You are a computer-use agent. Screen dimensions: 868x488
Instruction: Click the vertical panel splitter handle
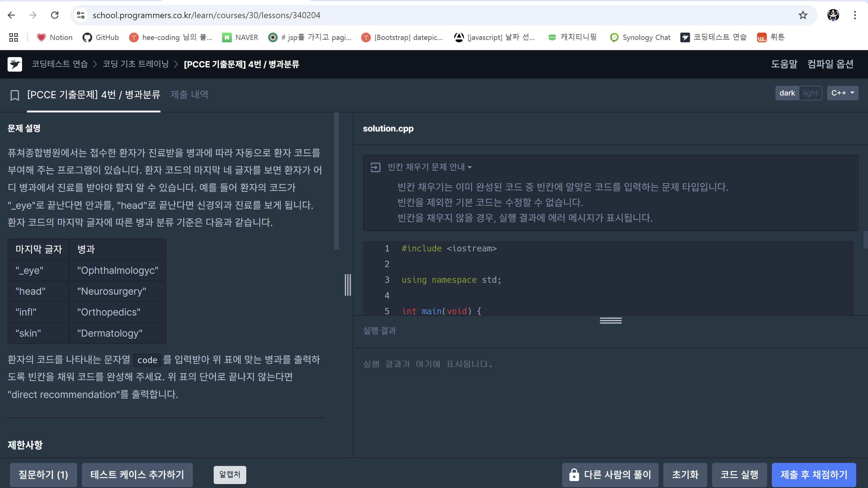pos(348,285)
